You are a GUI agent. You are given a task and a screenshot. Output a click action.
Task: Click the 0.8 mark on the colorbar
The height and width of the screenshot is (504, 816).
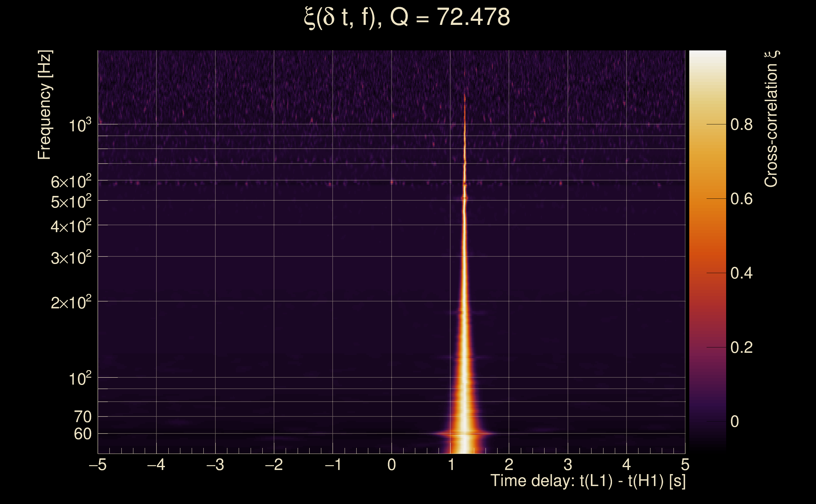click(741, 125)
